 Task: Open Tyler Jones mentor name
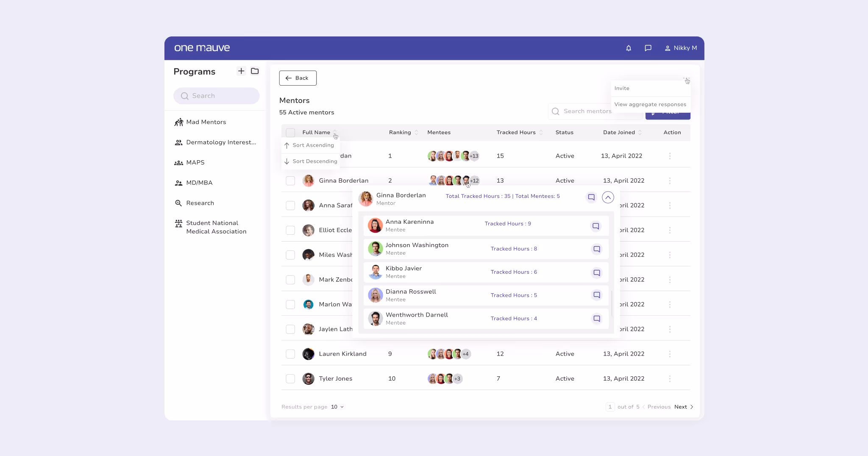(x=335, y=379)
